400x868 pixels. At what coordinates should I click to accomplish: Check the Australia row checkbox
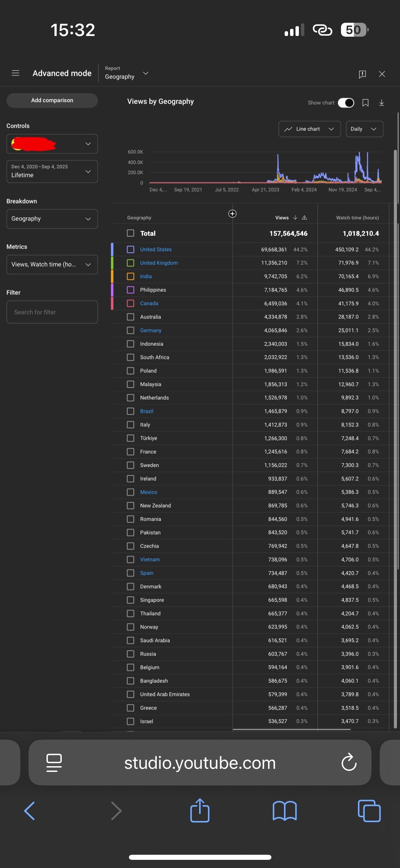tap(131, 317)
